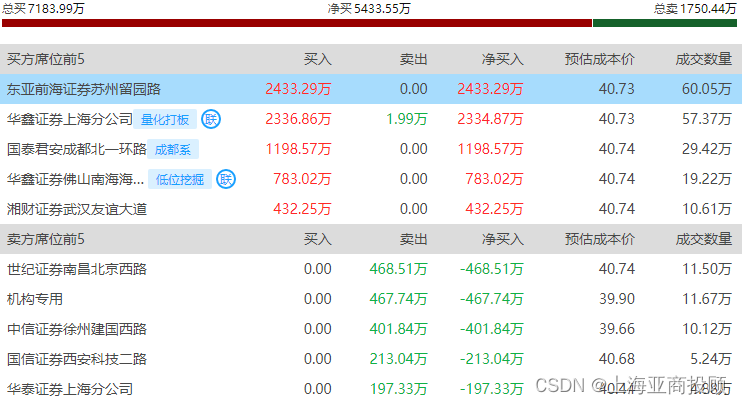The image size is (742, 404).
Task: Click 净买入 column header in seller table
Action: coord(503,239)
